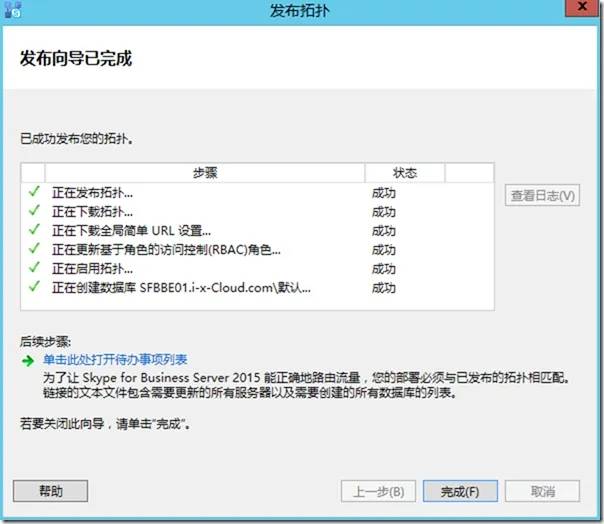The width and height of the screenshot is (604, 524).
Task: Click 成功 status for the RBAC角色 row
Action: [x=384, y=250]
